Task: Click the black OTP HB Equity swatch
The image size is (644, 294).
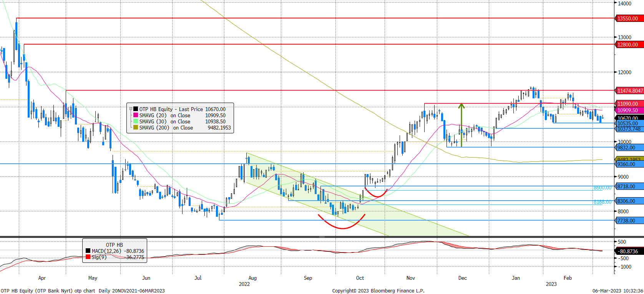Action: tap(136, 109)
